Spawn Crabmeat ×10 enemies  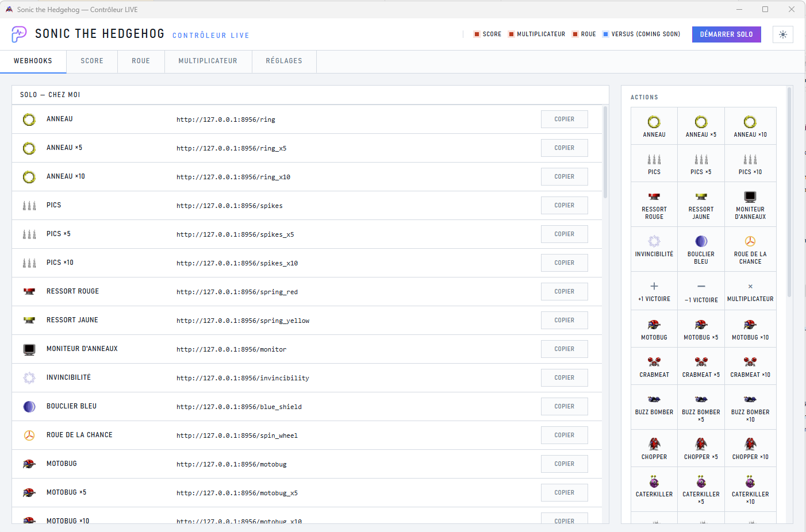coord(750,366)
